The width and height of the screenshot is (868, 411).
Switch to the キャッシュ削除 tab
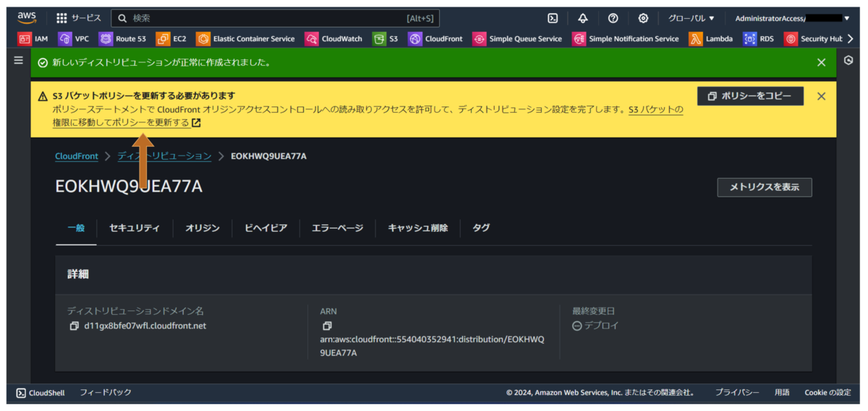[418, 228]
